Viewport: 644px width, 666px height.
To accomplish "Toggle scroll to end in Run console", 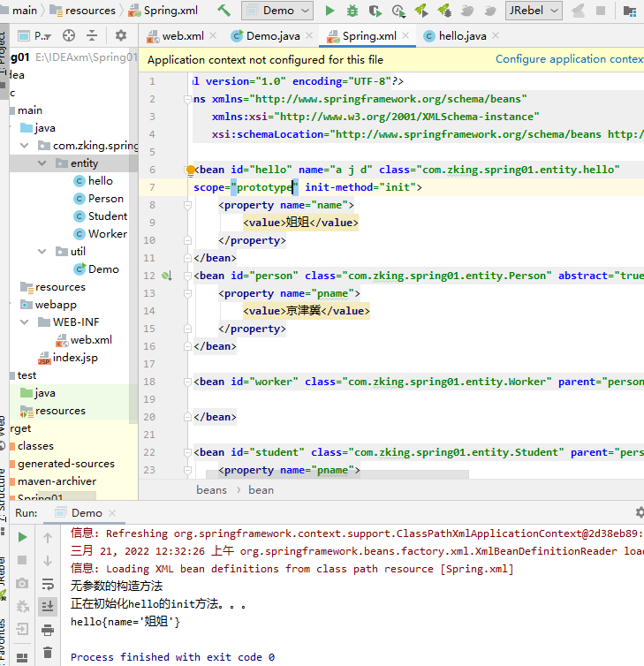I will pyautogui.click(x=48, y=606).
